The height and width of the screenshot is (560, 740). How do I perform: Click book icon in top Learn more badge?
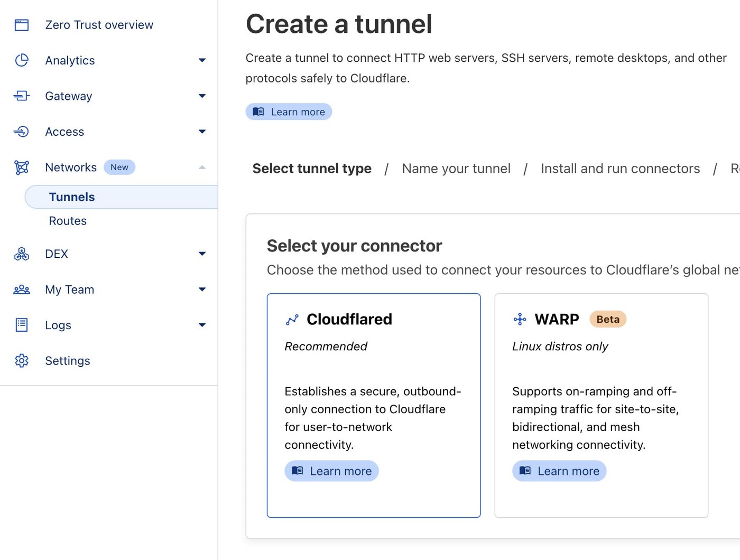[x=258, y=111]
